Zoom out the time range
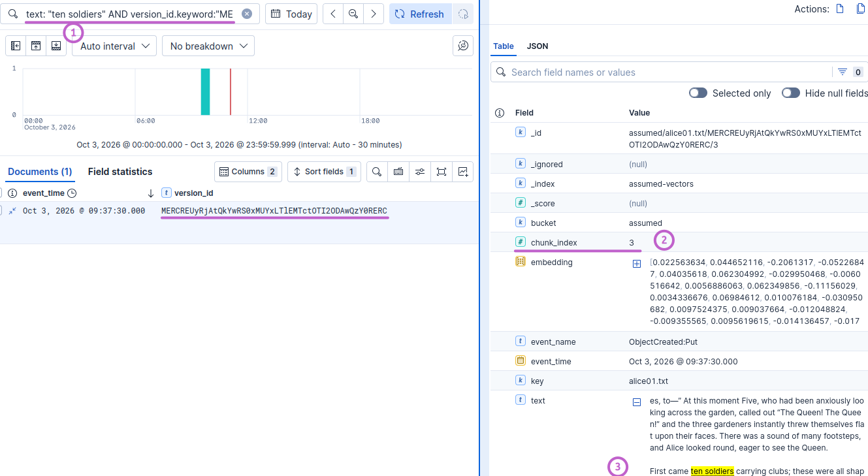This screenshot has height=476, width=868. click(x=353, y=14)
